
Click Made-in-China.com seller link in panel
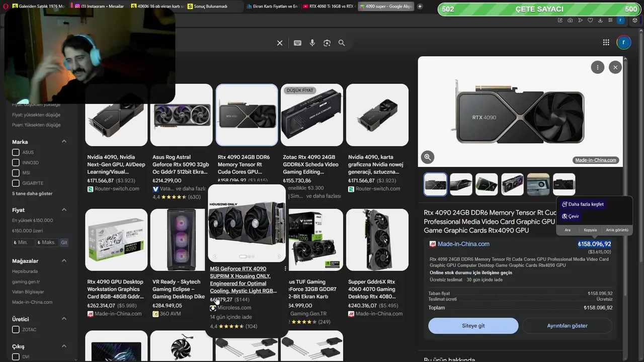[x=463, y=244]
